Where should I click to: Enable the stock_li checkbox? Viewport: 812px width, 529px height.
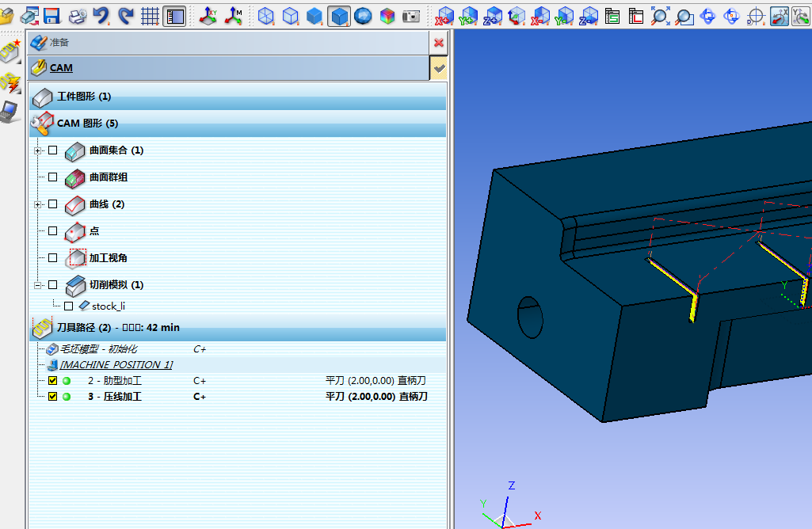pyautogui.click(x=68, y=306)
